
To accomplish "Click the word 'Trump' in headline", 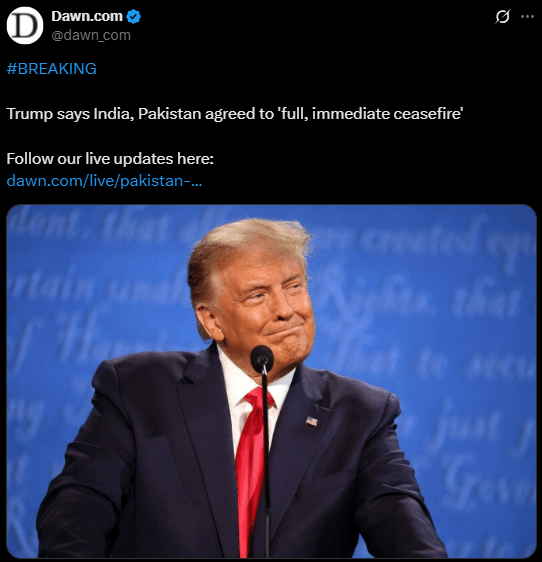I will point(29,114).
